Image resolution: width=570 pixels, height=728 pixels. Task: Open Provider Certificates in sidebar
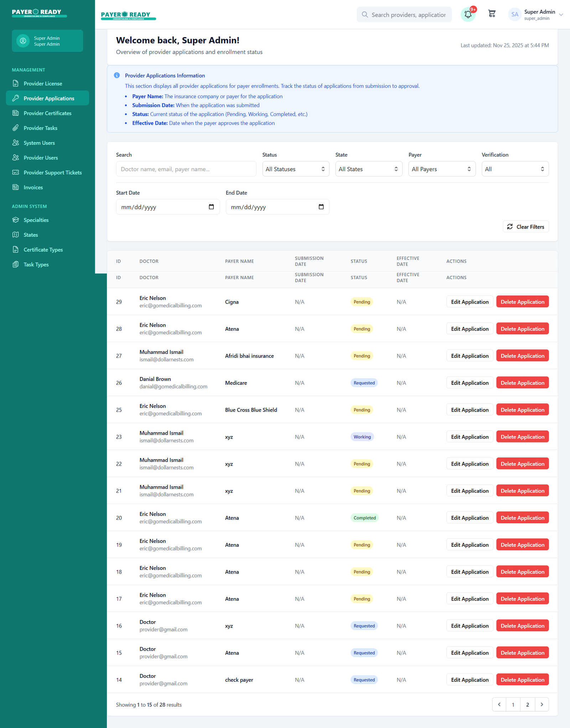tap(47, 113)
